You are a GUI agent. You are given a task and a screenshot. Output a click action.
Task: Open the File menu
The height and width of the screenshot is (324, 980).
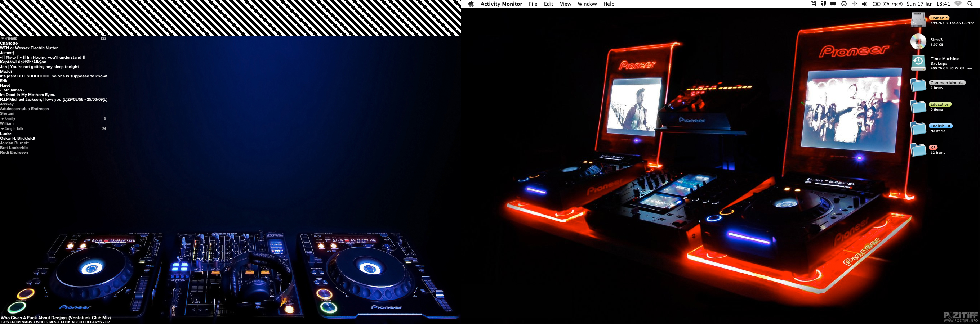tap(533, 4)
